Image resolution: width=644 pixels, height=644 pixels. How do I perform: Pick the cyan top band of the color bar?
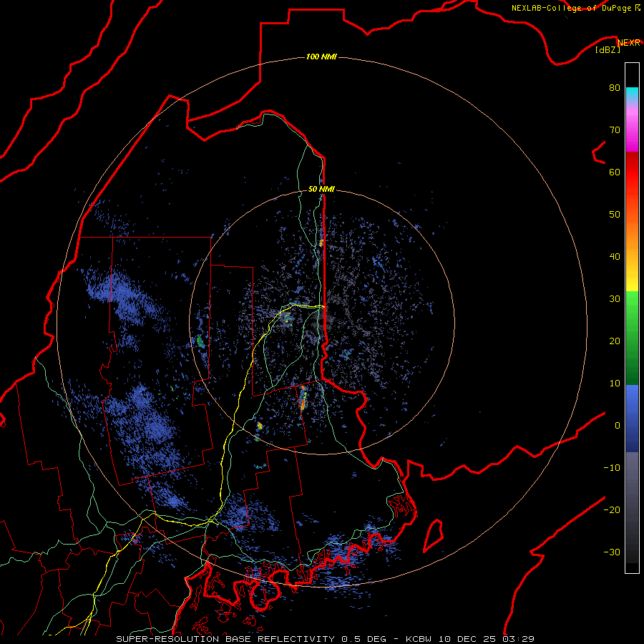632,94
